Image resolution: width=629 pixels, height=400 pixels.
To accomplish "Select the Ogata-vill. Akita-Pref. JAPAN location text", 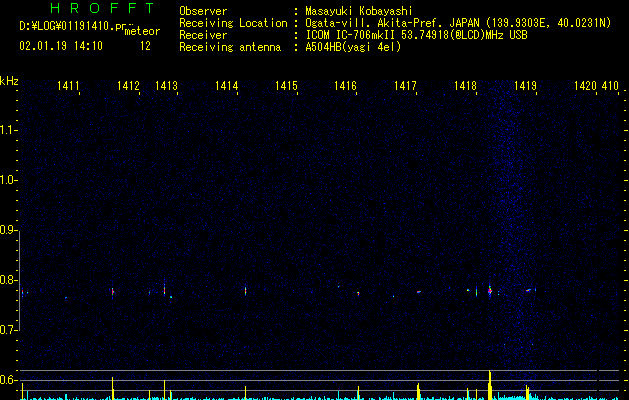I will click(x=458, y=23).
